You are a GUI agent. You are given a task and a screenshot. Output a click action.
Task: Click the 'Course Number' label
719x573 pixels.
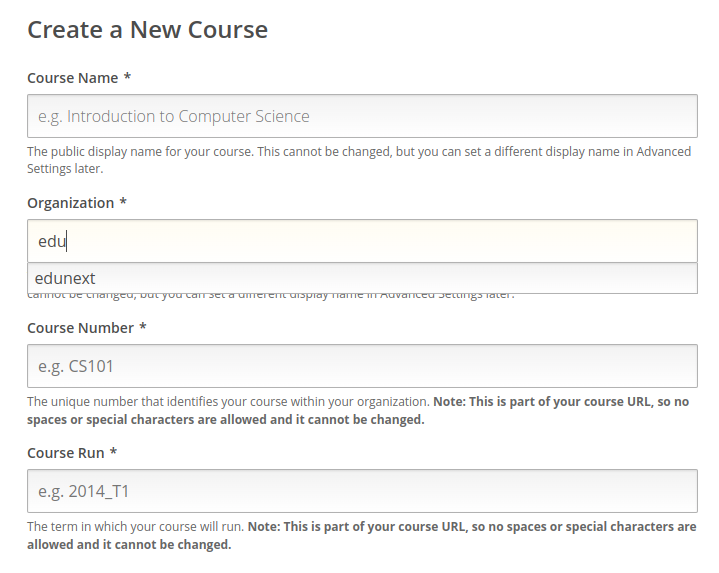(80, 328)
